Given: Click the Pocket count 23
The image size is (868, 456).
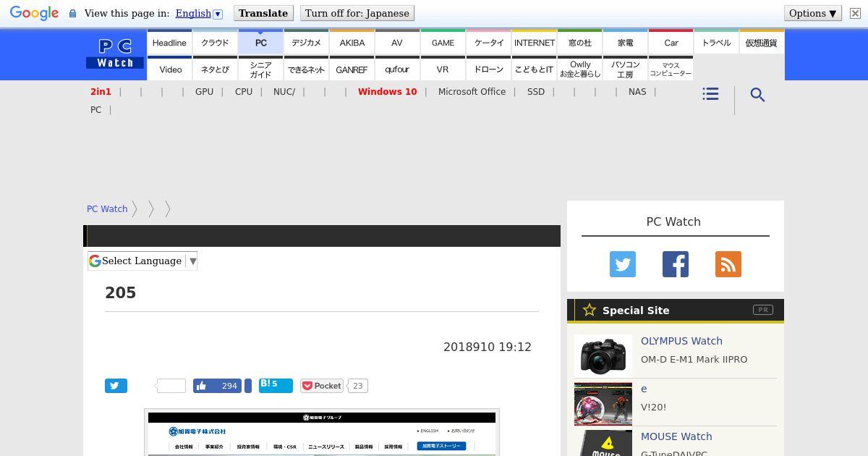Looking at the screenshot, I should coord(358,386).
